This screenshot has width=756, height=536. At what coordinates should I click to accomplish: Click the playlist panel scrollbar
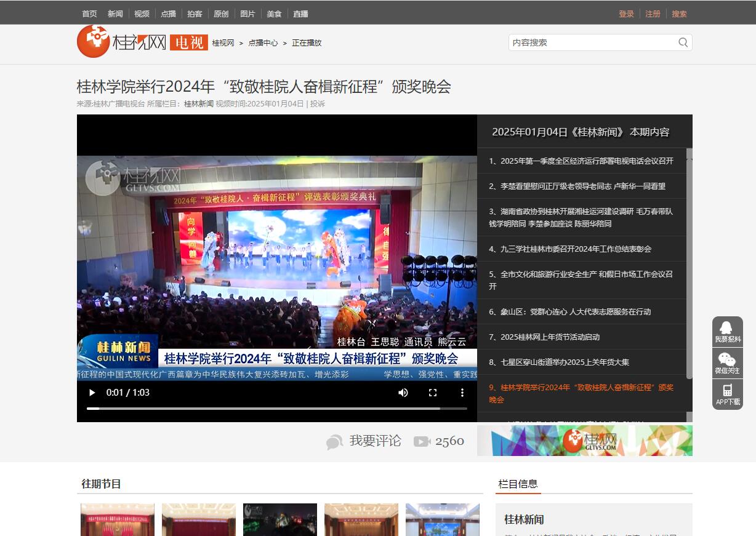coord(689,265)
